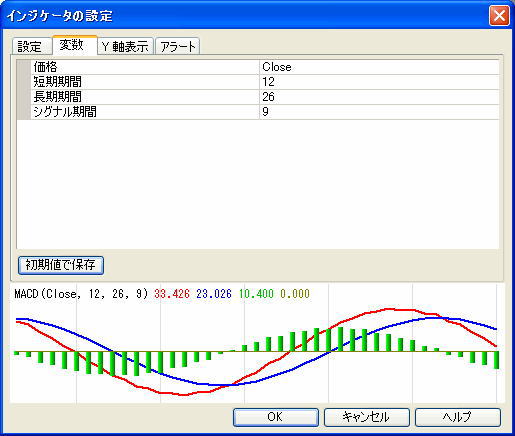Open the アラート tab
This screenshot has width=515, height=436.
(x=178, y=46)
